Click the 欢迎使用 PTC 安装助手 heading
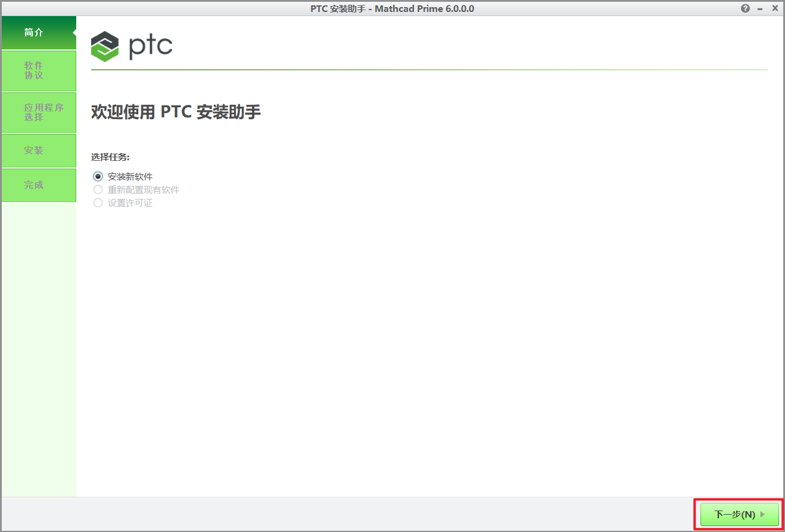 tap(176, 112)
